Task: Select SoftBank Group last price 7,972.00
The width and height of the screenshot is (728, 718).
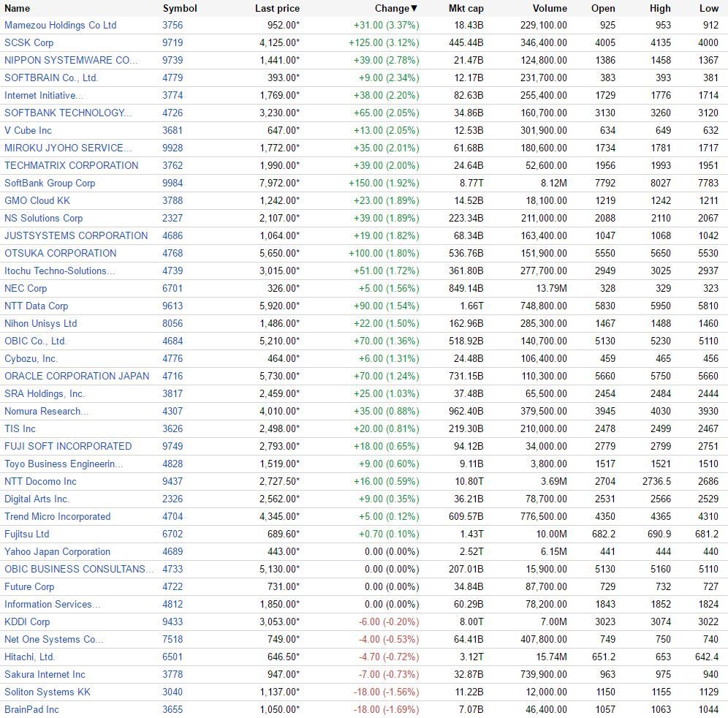Action: point(279,183)
